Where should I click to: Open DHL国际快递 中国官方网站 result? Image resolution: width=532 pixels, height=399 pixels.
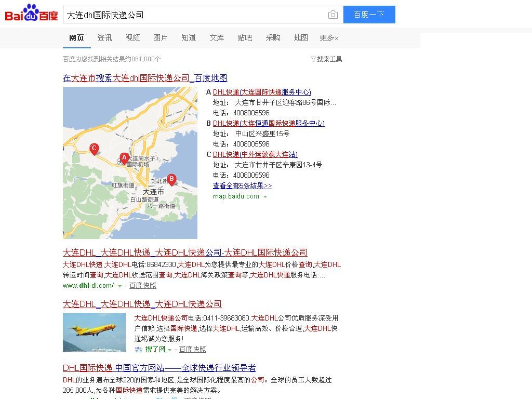click(x=159, y=368)
